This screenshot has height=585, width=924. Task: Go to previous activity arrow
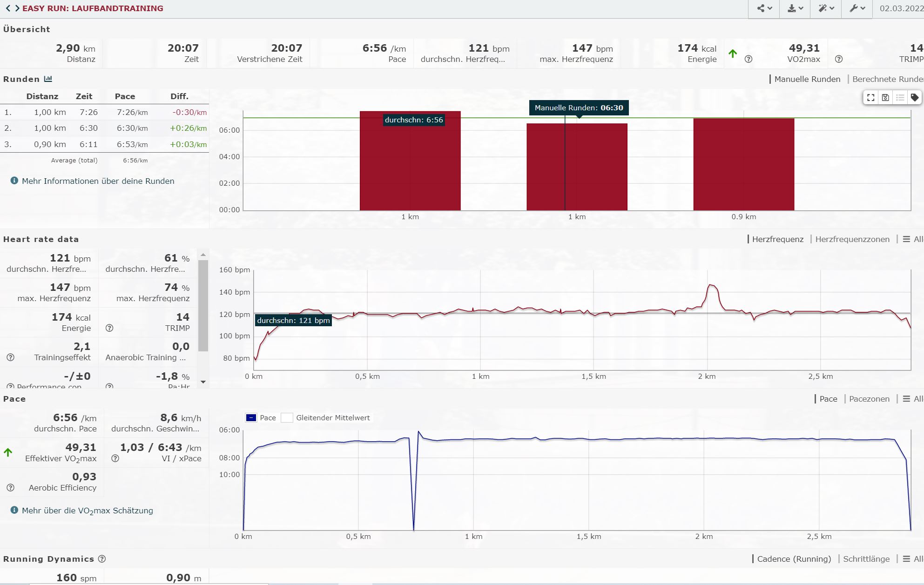point(8,8)
